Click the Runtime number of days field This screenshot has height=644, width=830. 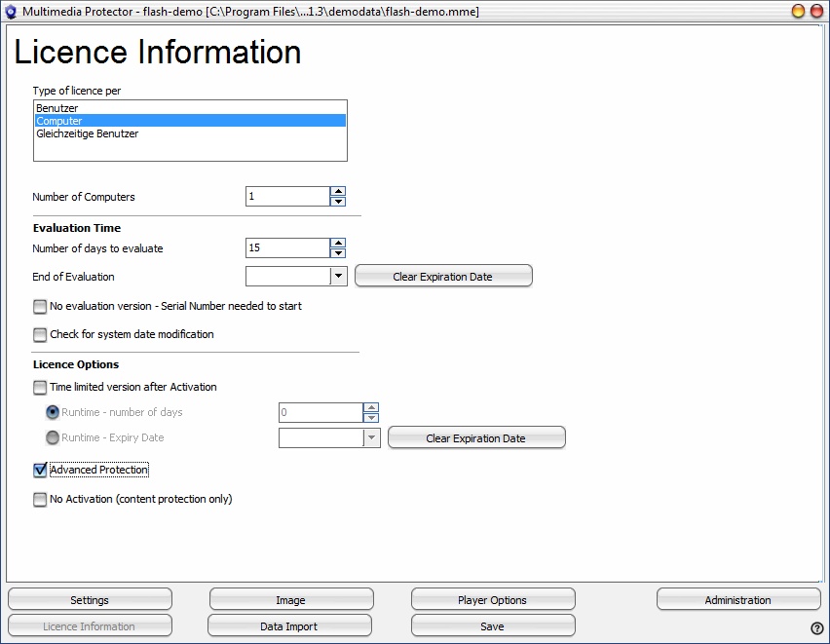point(321,412)
